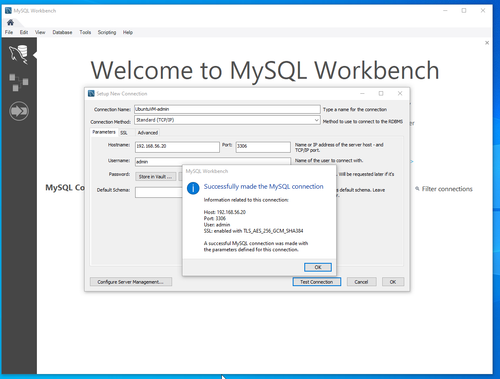This screenshot has width=500, height=379.
Task: Open the Help menu
Action: (x=128, y=32)
